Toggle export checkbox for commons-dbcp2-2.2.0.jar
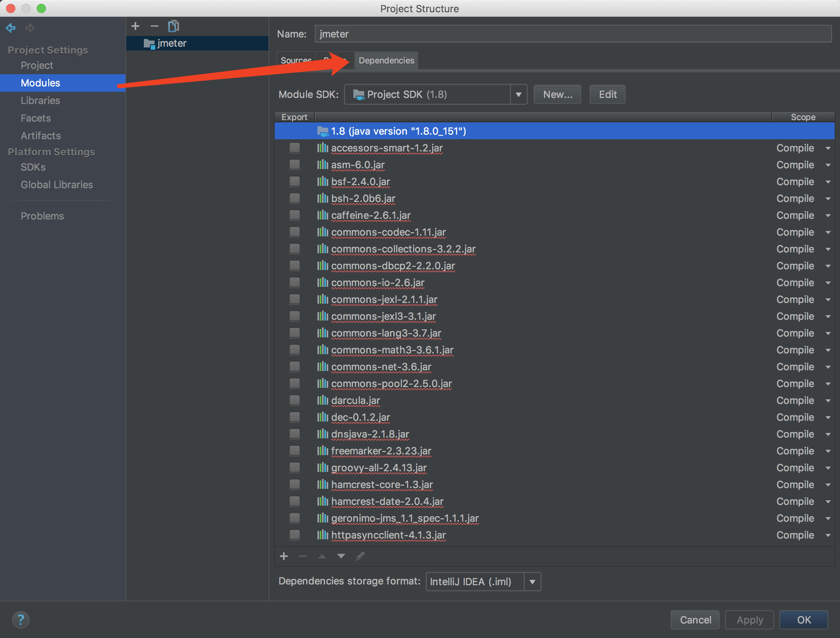 [295, 265]
